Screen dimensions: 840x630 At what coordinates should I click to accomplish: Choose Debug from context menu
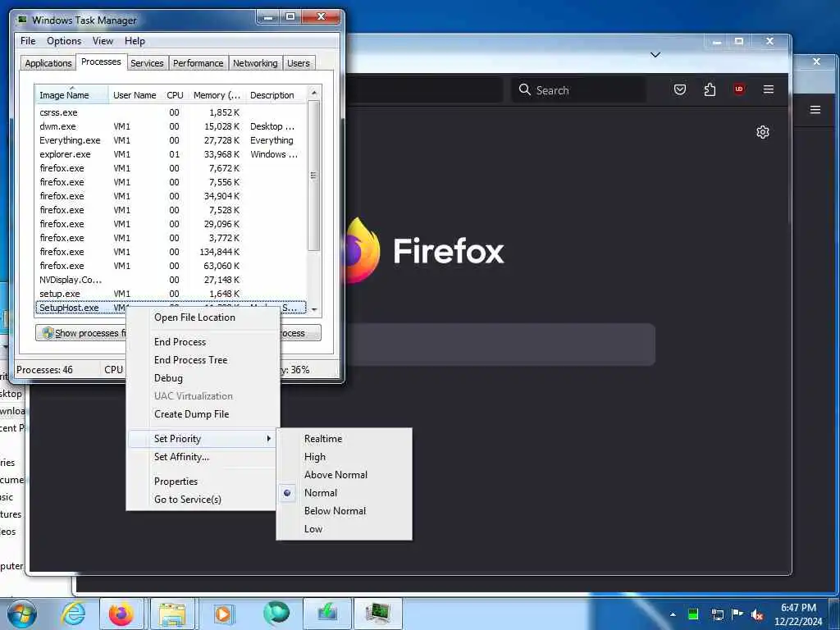click(x=202, y=377)
